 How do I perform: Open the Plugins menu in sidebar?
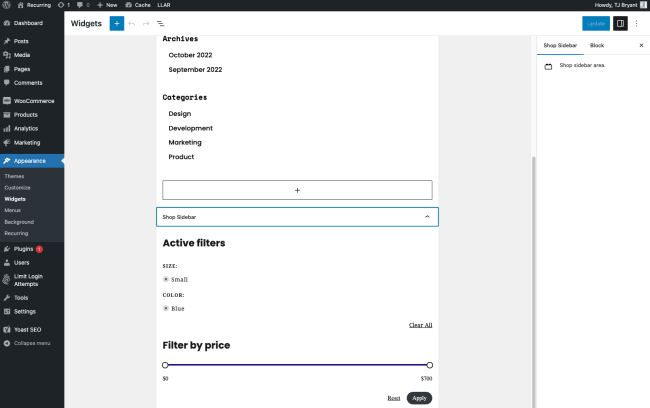pyautogui.click(x=25, y=249)
